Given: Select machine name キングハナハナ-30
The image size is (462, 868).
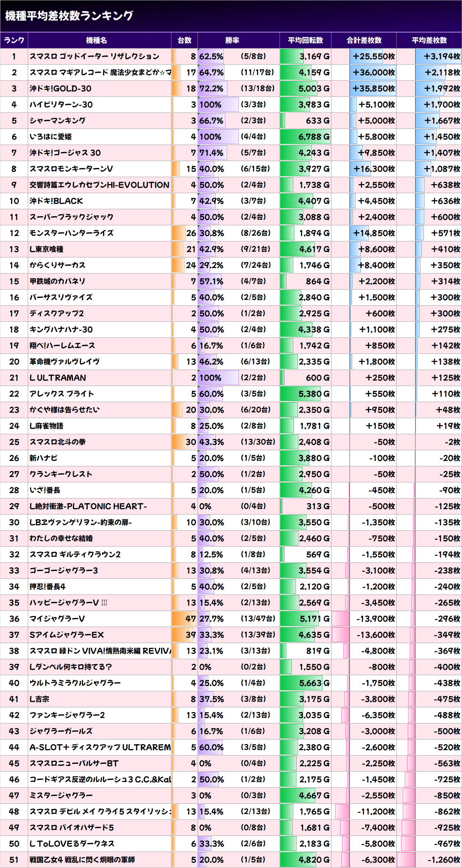Looking at the screenshot, I should coord(61,329).
